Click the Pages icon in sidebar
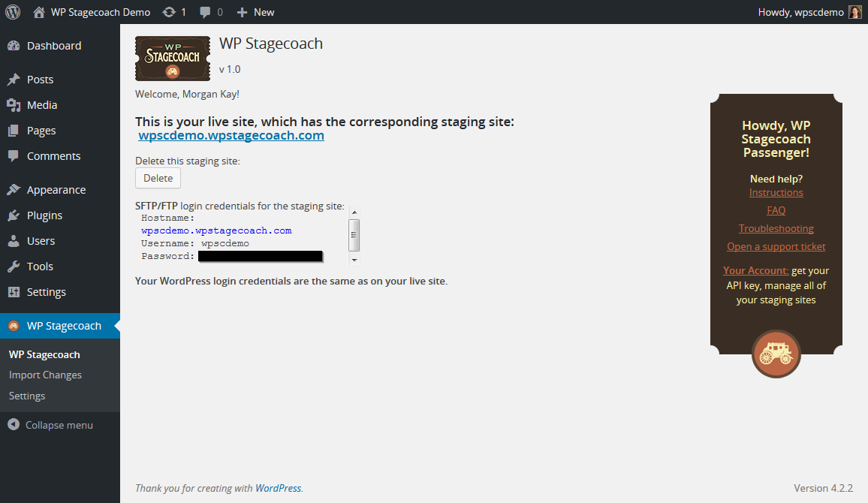This screenshot has height=503, width=868. tap(14, 131)
